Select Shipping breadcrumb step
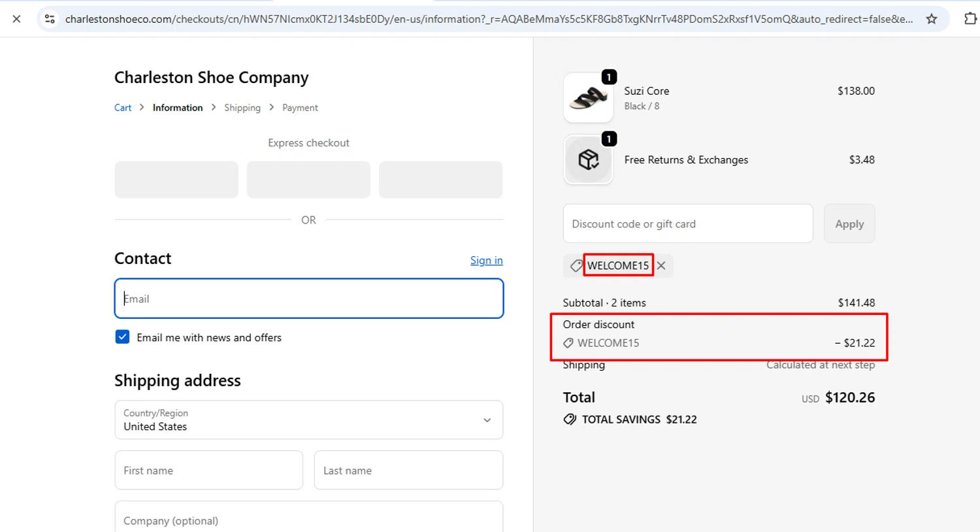 pyautogui.click(x=242, y=108)
